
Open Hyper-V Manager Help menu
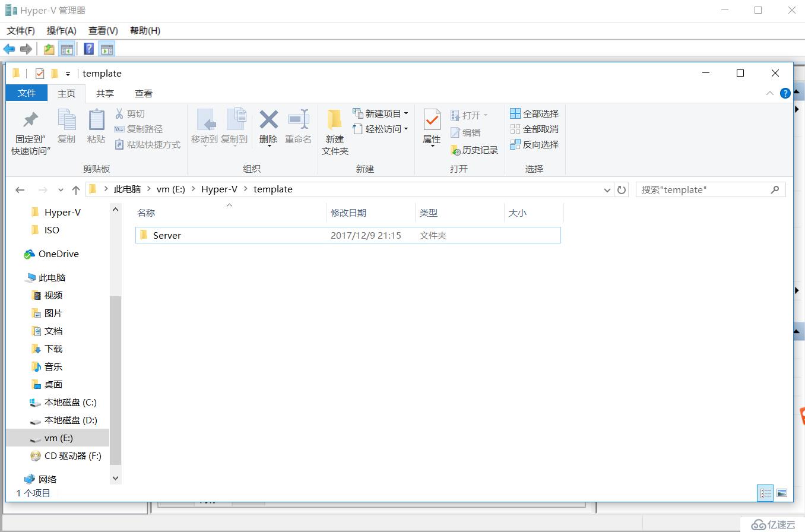tap(145, 30)
